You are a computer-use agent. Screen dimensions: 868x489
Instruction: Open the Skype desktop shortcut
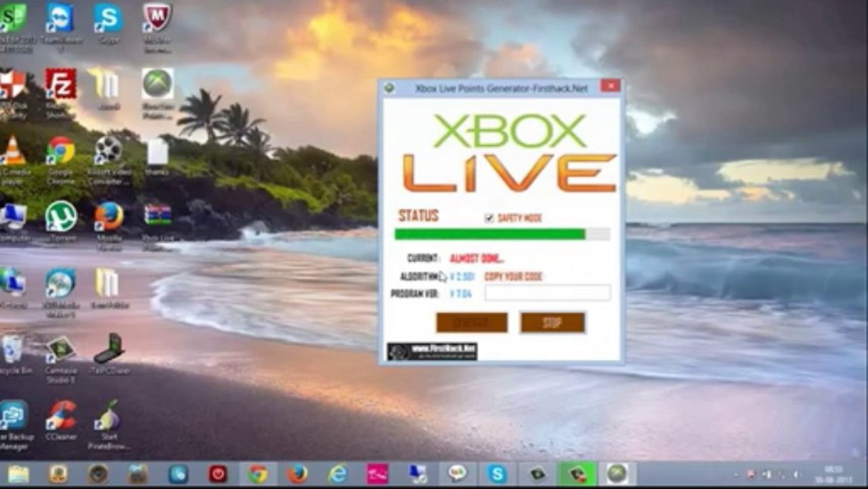click(108, 24)
